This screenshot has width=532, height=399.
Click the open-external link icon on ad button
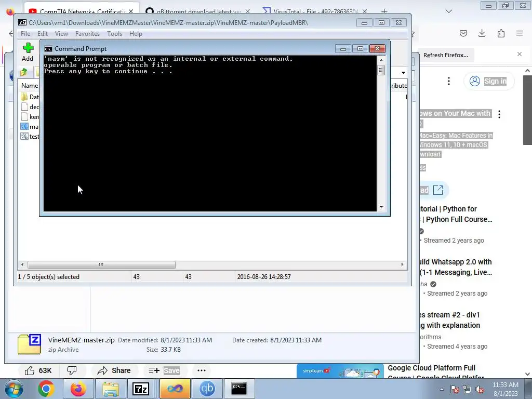coord(438,190)
